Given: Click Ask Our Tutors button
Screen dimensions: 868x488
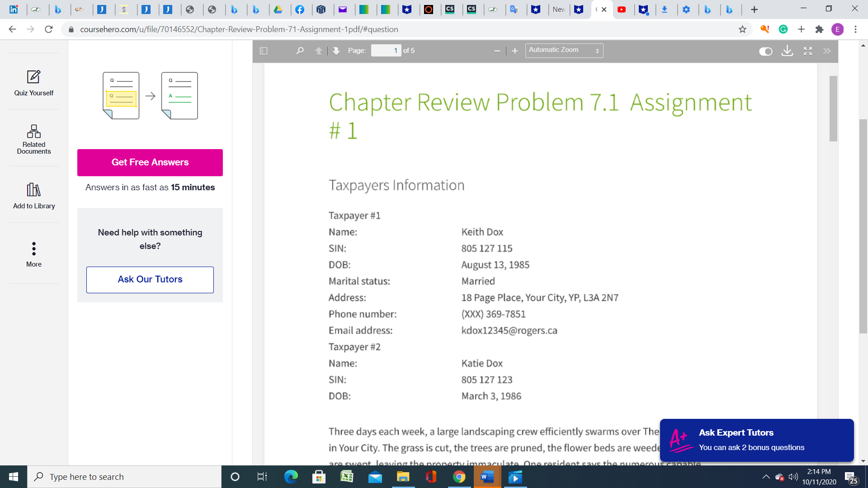Looking at the screenshot, I should 150,280.
